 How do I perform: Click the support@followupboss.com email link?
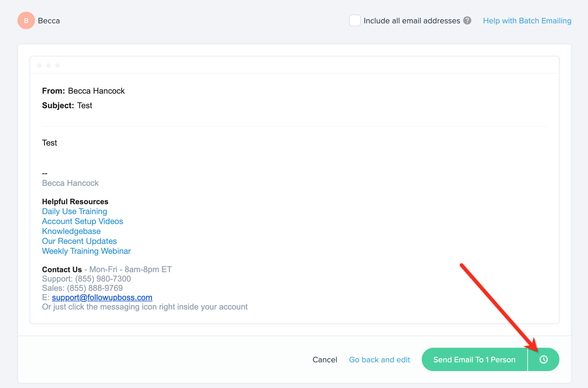coord(102,298)
